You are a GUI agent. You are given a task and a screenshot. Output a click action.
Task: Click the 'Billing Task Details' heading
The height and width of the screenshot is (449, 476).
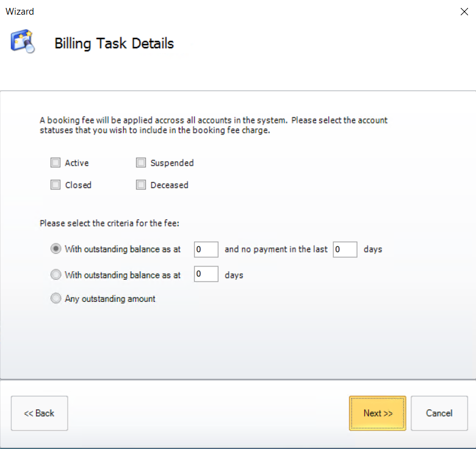[114, 44]
